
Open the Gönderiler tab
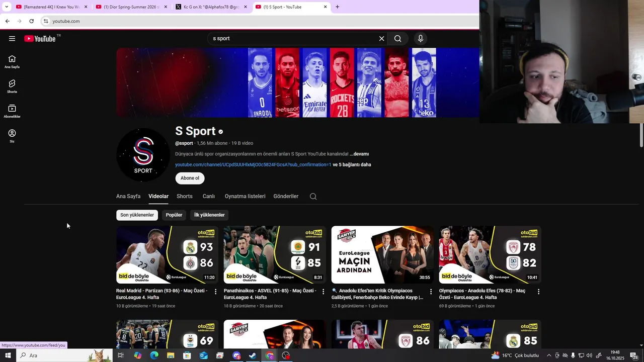[286, 197]
